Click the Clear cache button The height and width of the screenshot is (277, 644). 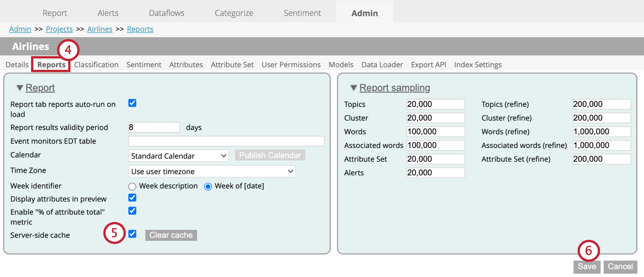point(171,235)
